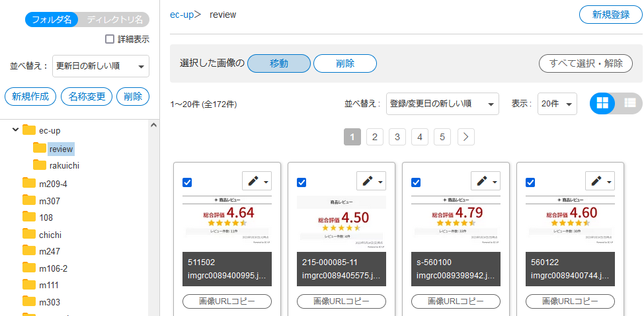Click the 新規登録 button
This screenshot has width=644, height=316.
[611, 15]
